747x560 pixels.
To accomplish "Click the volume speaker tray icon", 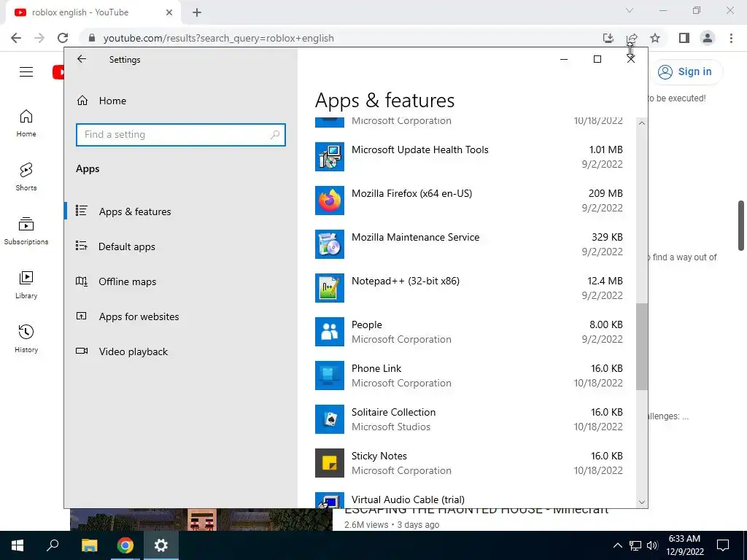I will pyautogui.click(x=652, y=545).
